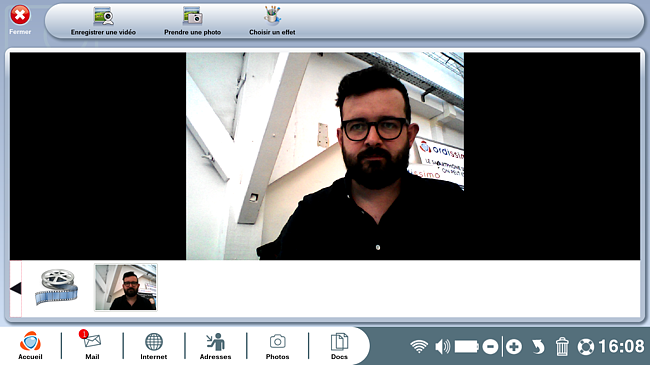Open the trash bin icon
This screenshot has width=650, height=365.
point(562,346)
